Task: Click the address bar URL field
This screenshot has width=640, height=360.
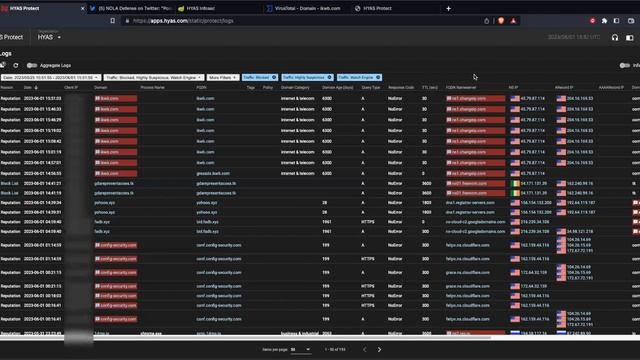Action: [x=302, y=21]
